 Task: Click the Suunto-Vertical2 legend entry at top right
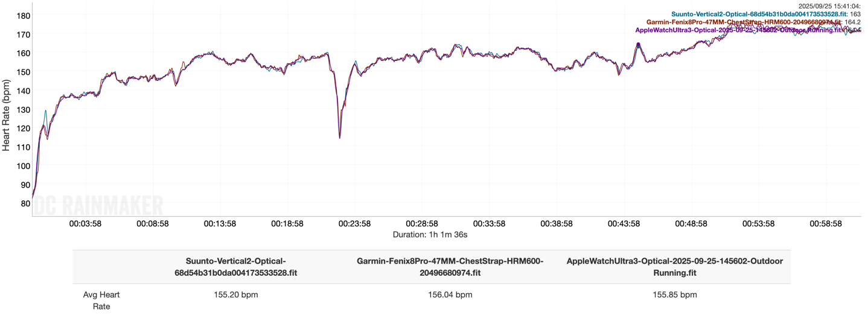coord(759,14)
